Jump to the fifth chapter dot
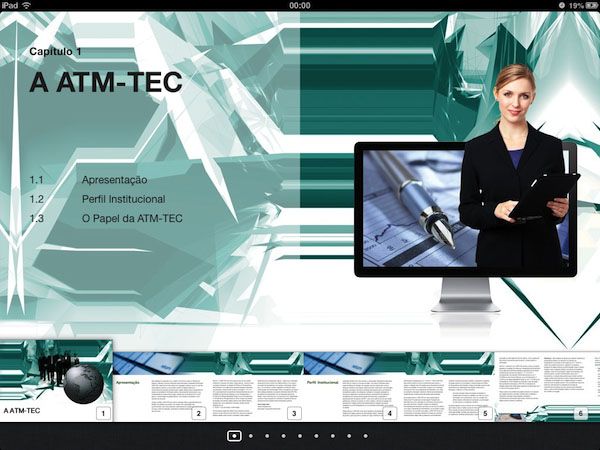Image resolution: width=600 pixels, height=450 pixels. [x=300, y=436]
